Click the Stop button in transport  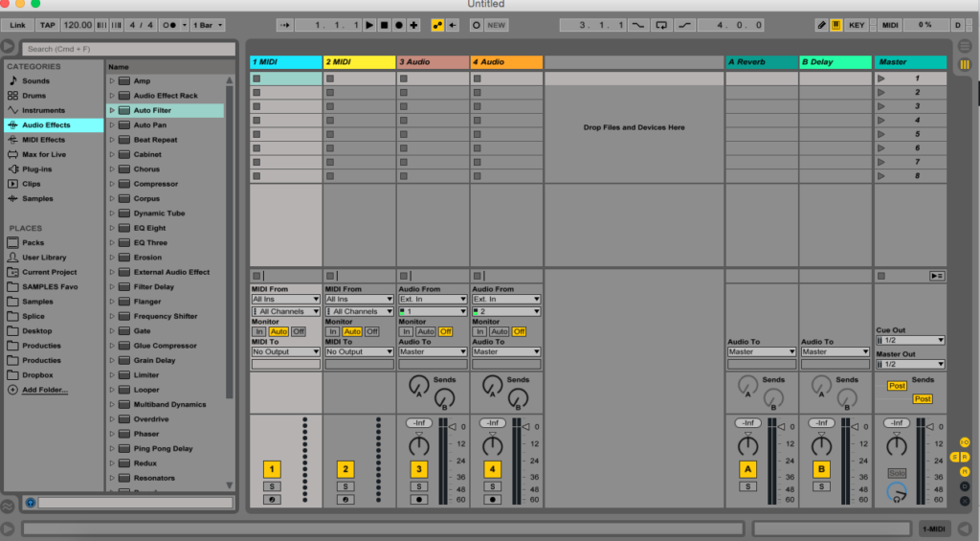[x=385, y=25]
